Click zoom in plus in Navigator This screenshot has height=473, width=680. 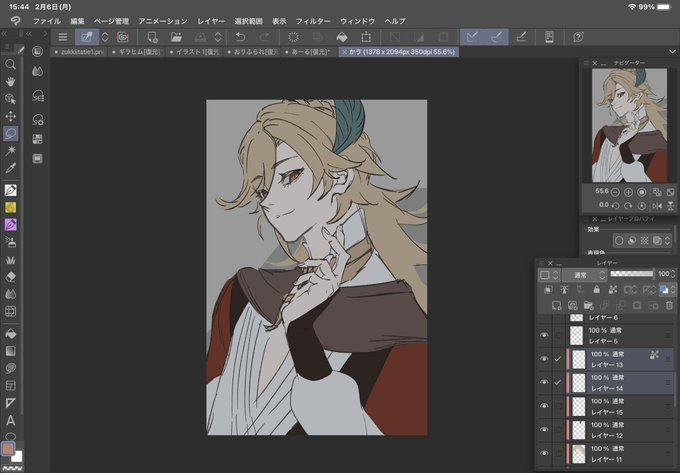point(628,192)
